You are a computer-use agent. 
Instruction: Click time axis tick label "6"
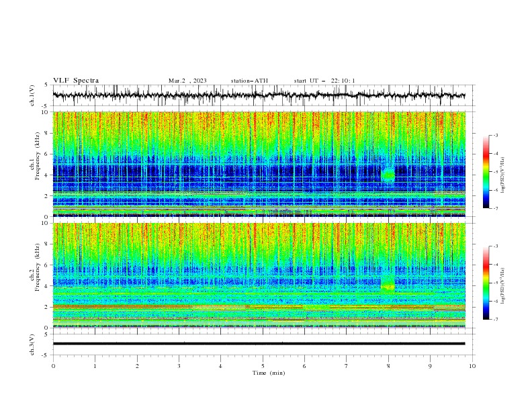[x=304, y=366]
